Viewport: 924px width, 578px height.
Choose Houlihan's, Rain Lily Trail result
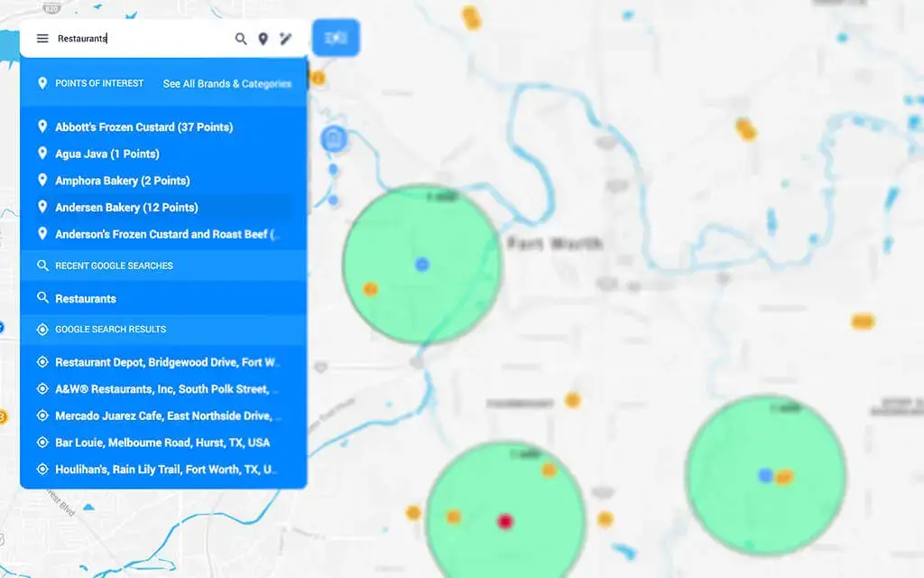click(164, 470)
